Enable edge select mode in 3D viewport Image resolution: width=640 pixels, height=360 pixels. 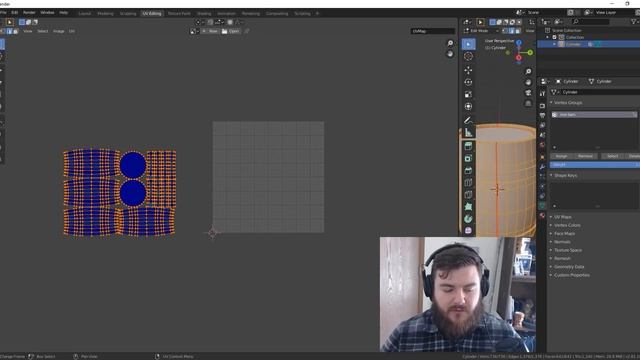click(x=511, y=31)
